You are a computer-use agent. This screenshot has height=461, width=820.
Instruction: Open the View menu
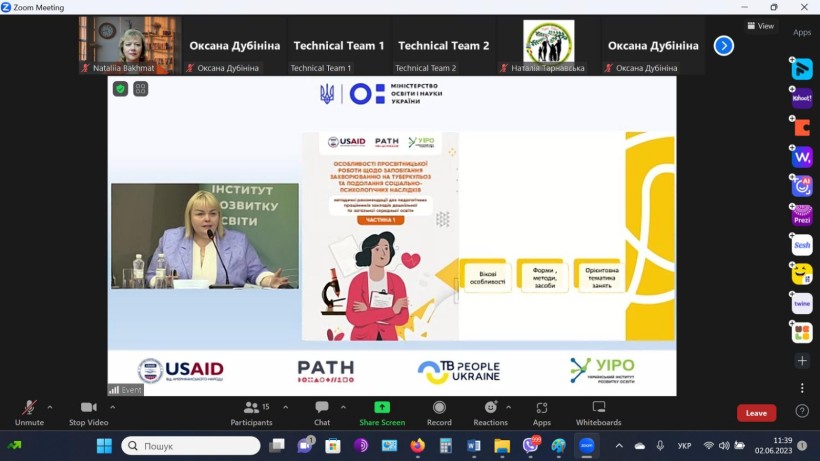760,26
